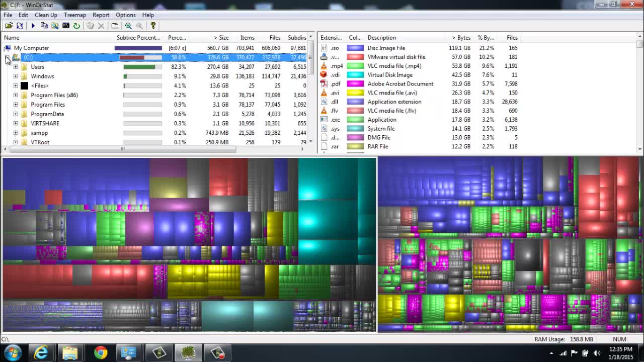The height and width of the screenshot is (362, 644).
Task: Expand the <Files> node
Action: (x=16, y=86)
